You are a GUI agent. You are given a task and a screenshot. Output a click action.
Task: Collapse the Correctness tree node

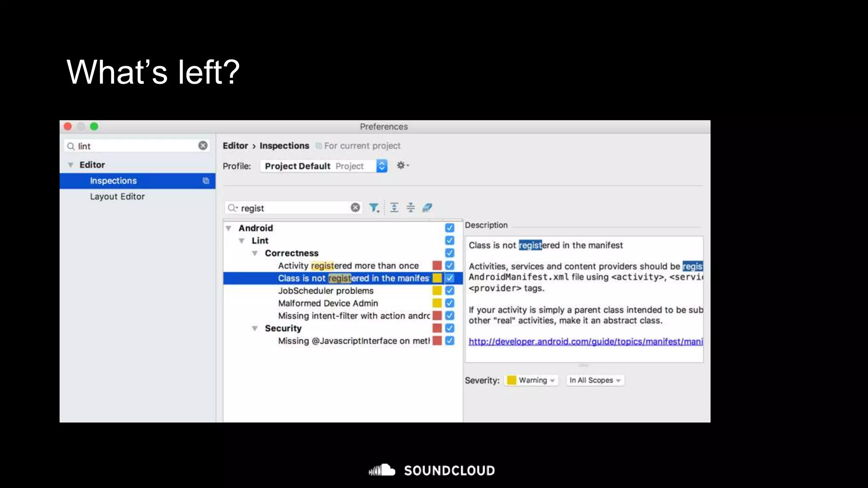click(255, 253)
